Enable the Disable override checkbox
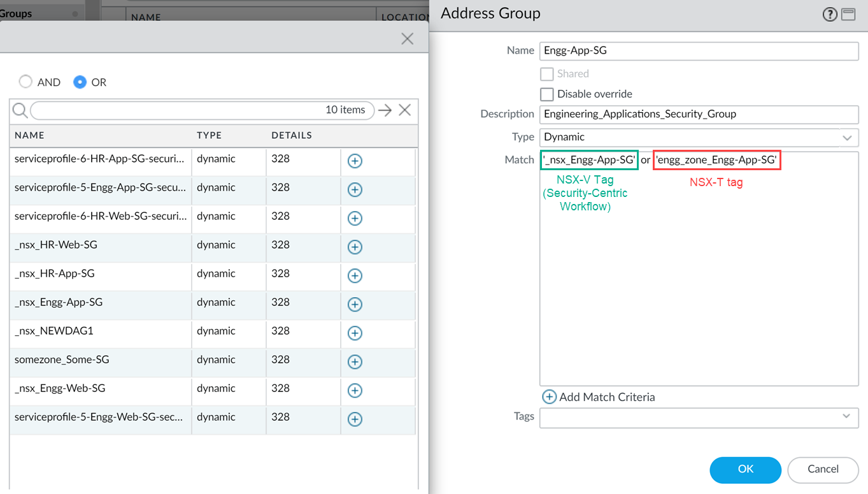The height and width of the screenshot is (494, 868). 546,94
